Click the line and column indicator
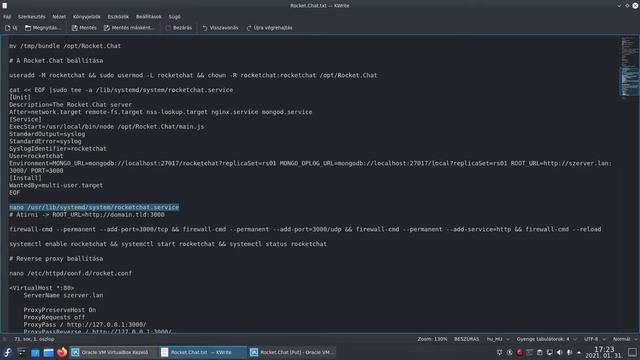The height and width of the screenshot is (360, 640). [34, 339]
